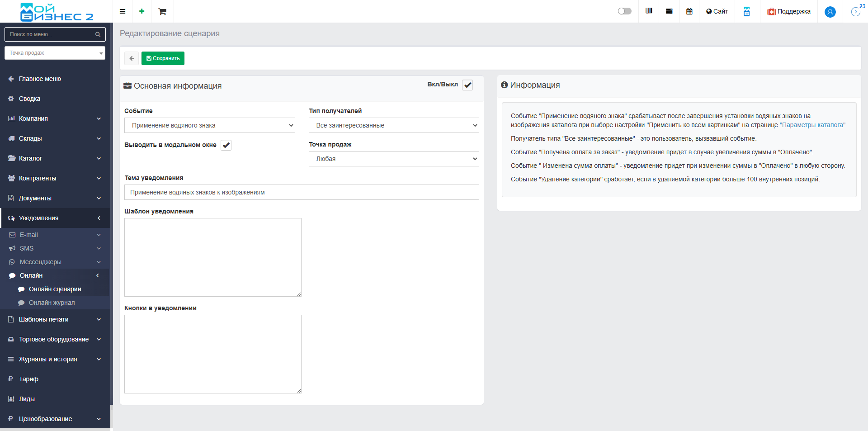Click into the Шаблон уведомления text area
Viewport: 868px width, 431px height.
(x=212, y=257)
